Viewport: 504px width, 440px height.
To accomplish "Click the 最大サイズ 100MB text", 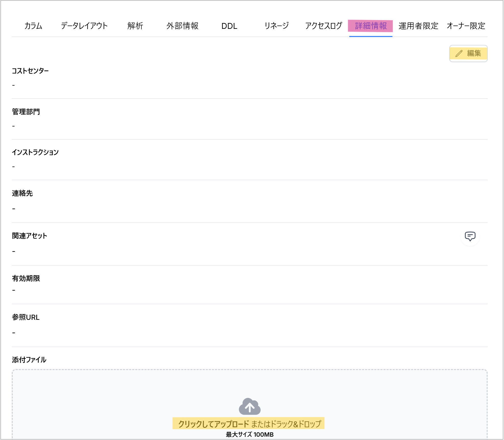I will (x=249, y=434).
